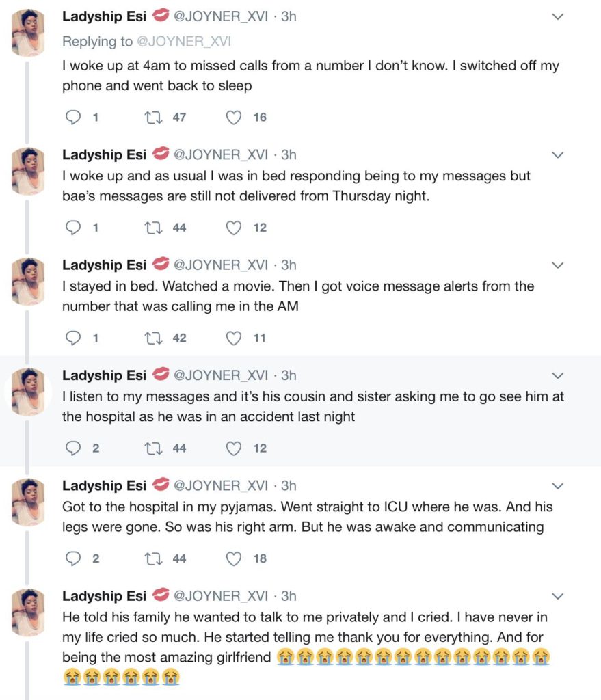The width and height of the screenshot is (601, 700).
Task: Like the tweet about the ICU visit
Action: tap(234, 558)
